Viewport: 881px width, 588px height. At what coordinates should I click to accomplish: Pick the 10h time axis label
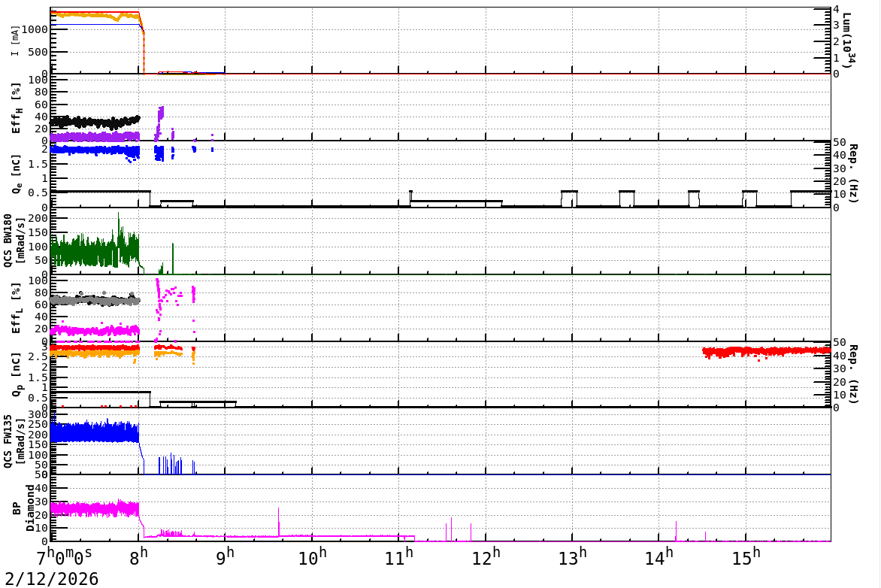(x=312, y=557)
